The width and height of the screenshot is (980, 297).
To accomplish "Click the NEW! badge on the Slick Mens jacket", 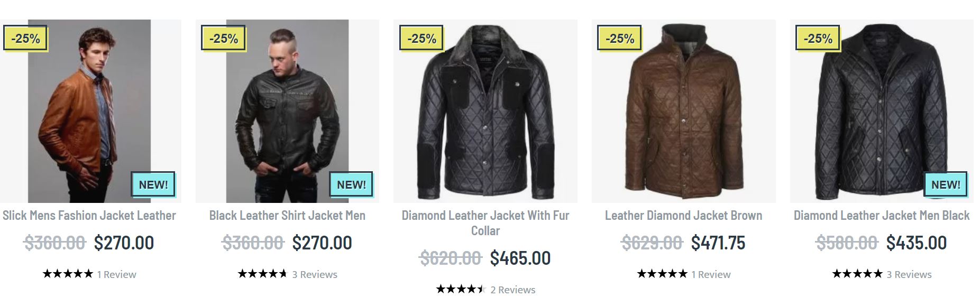I will coord(153,184).
